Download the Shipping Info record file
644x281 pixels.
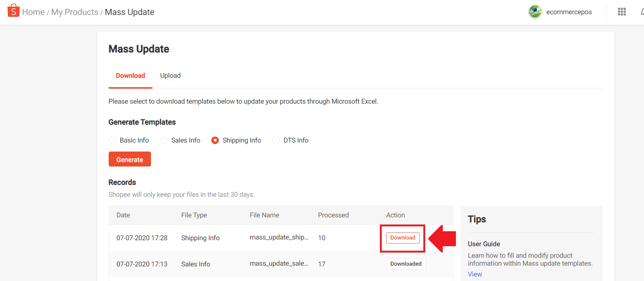pos(403,238)
